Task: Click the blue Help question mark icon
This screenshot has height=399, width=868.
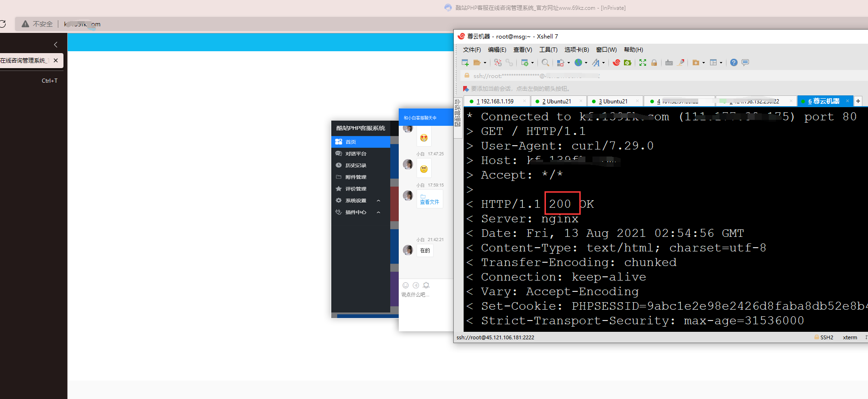Action: click(734, 63)
